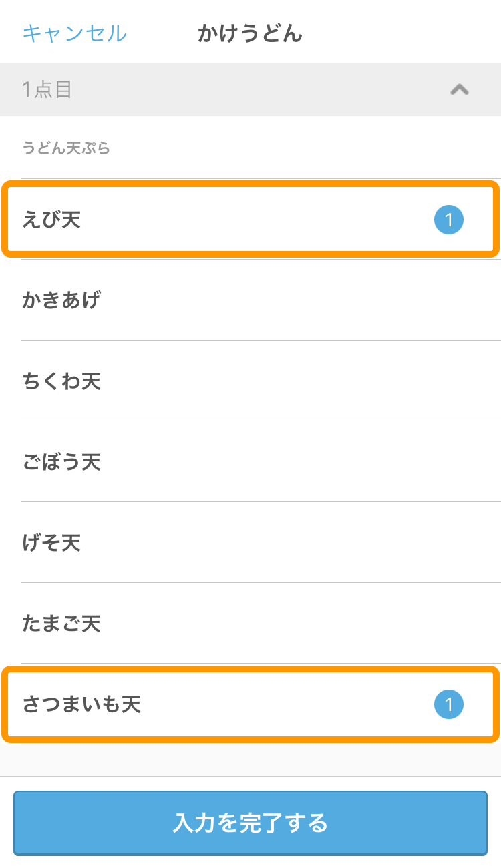Tap the さつまいも天 quantity badge
Viewport: 501px width, 868px height.
pos(449,704)
